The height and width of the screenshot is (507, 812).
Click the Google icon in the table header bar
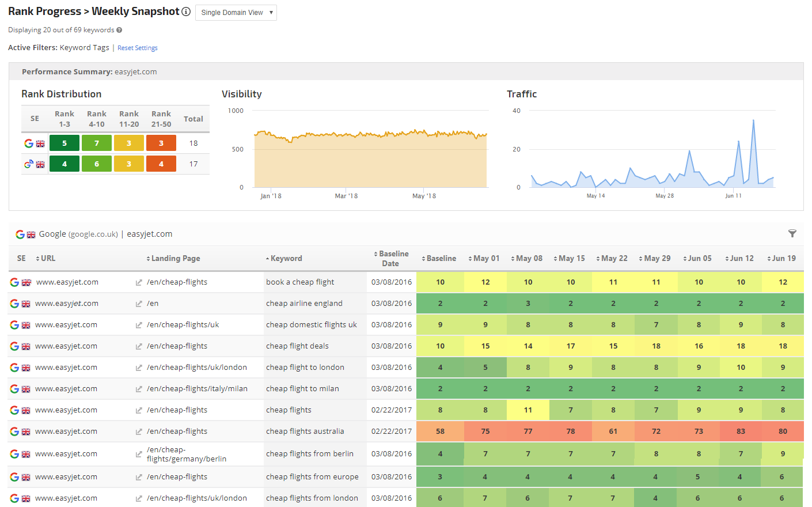pos(20,234)
